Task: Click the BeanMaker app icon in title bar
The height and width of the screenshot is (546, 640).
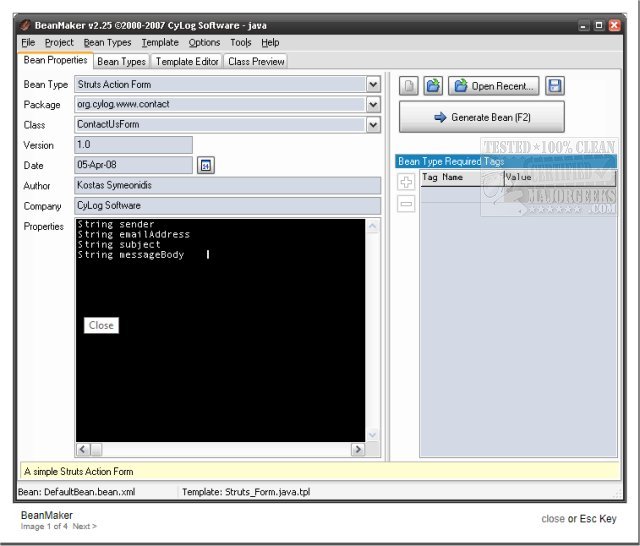Action: coord(26,24)
